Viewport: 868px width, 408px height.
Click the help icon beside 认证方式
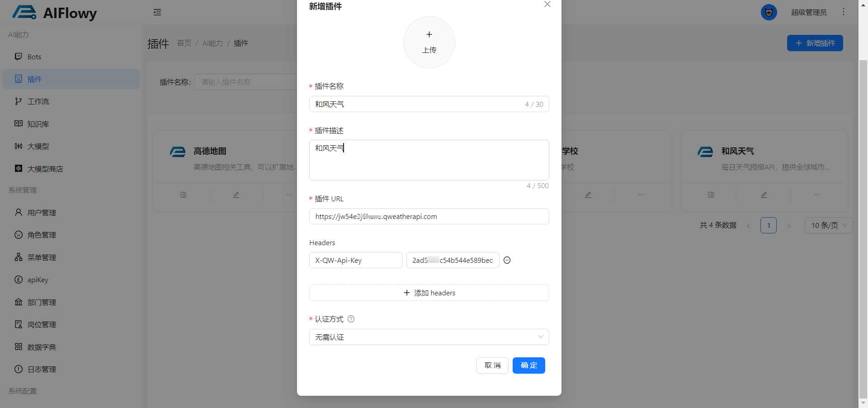[x=351, y=319]
